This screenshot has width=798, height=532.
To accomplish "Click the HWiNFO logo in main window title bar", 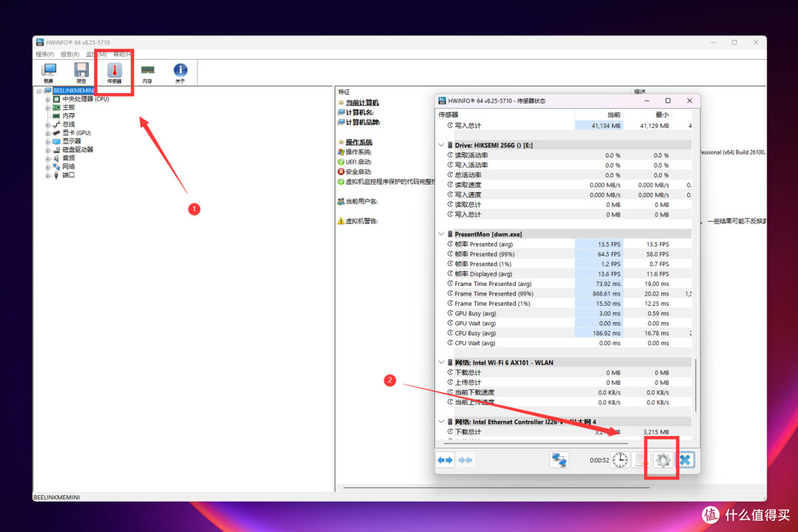I will click(40, 42).
